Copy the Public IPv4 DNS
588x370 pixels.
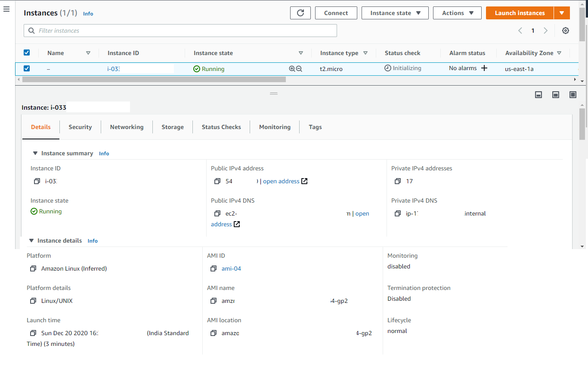217,213
